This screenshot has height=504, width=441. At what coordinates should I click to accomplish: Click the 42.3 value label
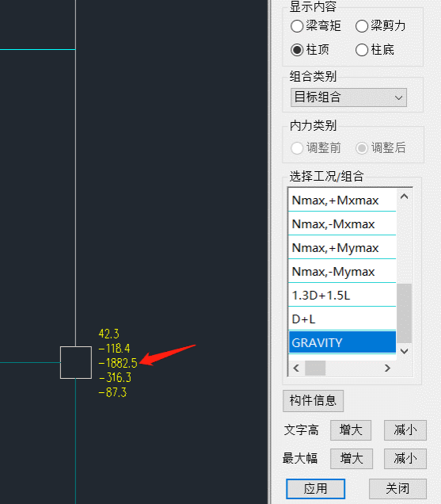click(x=109, y=334)
